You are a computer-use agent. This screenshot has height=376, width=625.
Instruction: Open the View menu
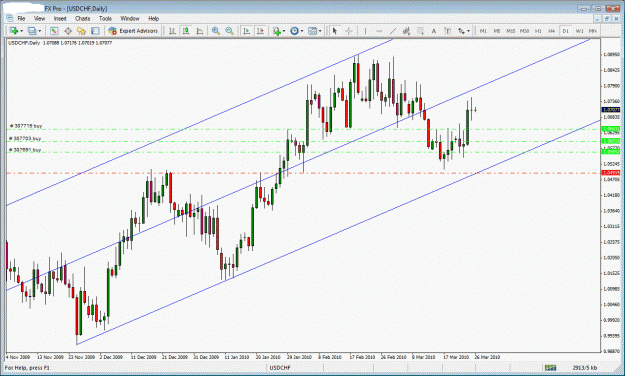39,18
